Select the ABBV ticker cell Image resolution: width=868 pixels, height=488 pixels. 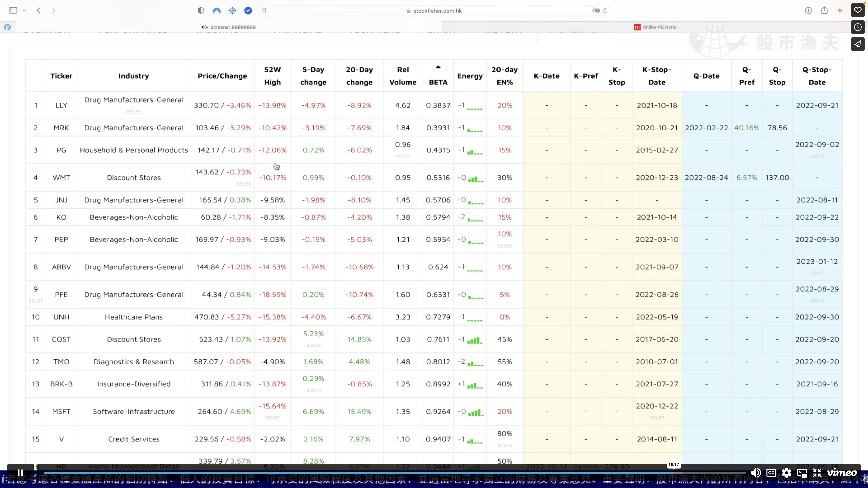tap(61, 267)
